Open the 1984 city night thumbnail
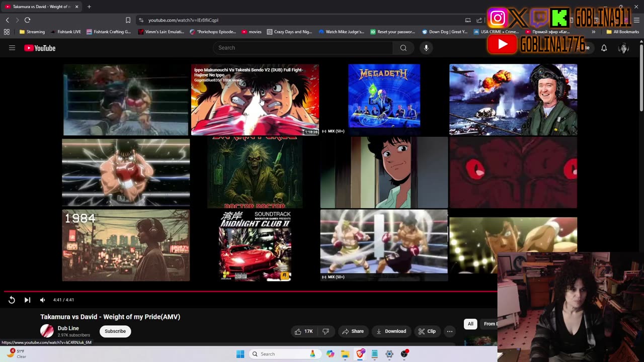644x362 pixels. coord(126,245)
